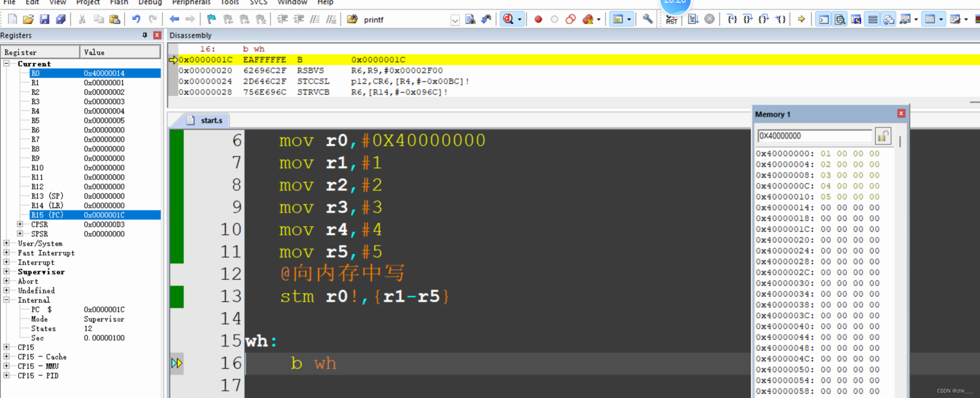The width and height of the screenshot is (980, 398).
Task: Click the Run to Cursor Line icon
Action: tap(781, 19)
